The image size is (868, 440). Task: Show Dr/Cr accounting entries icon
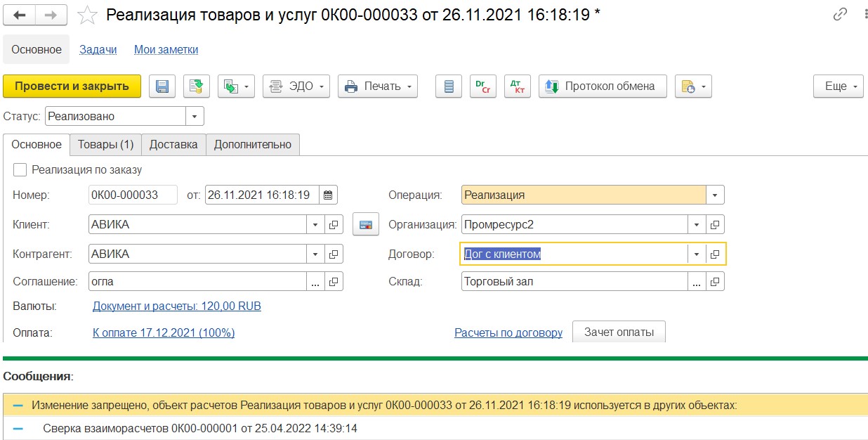[x=483, y=86]
